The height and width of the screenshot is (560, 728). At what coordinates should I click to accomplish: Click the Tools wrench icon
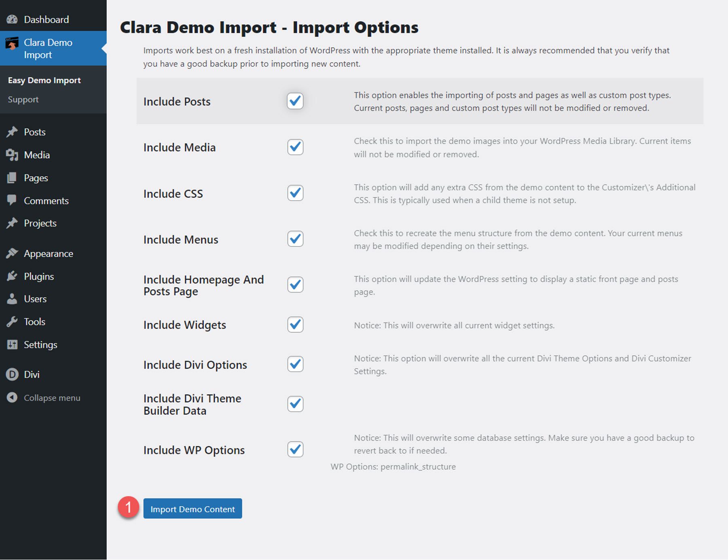13,321
